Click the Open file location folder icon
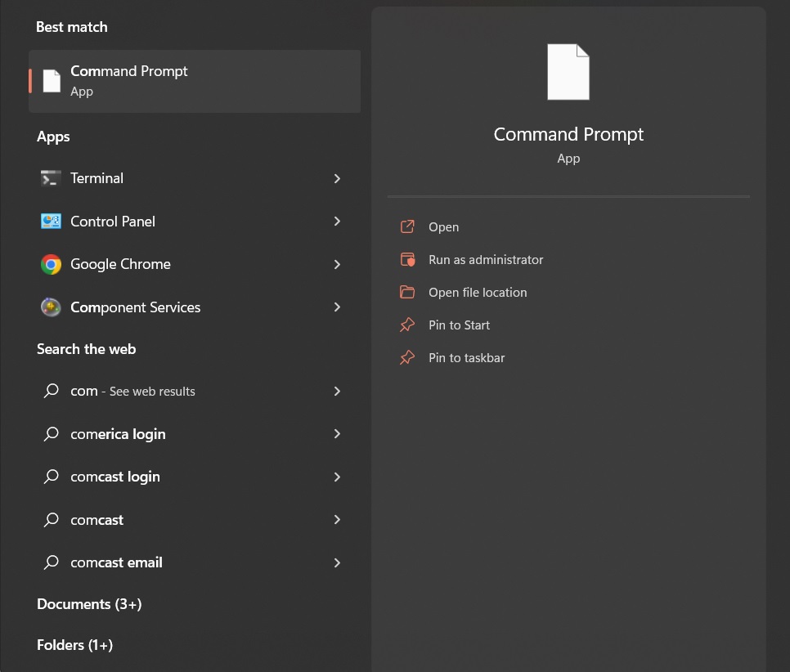Screen dimensions: 790x672 [x=407, y=293]
